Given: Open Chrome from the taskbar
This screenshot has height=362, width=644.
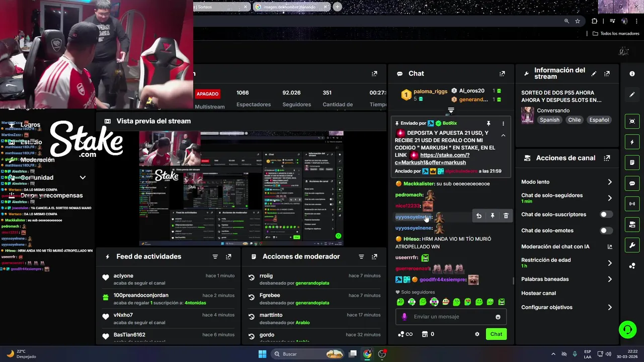Looking at the screenshot, I should 367,354.
